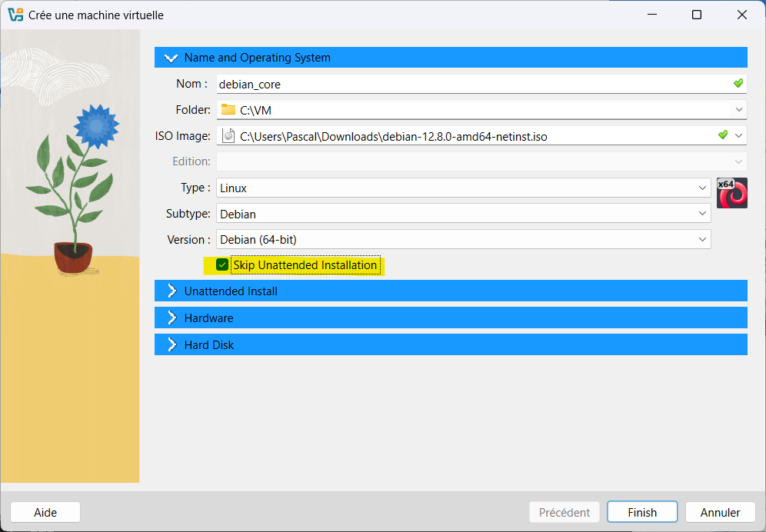
Task: Open the Folder dropdown arrow
Action: [738, 110]
